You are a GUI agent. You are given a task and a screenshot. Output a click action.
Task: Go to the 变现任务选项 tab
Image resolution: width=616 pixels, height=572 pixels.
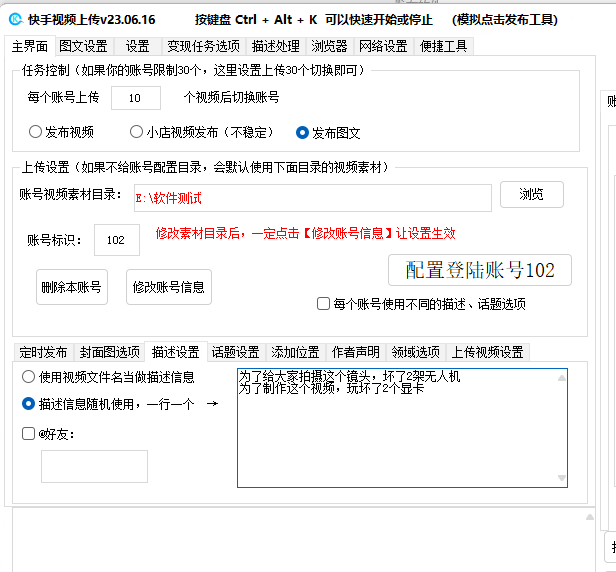click(204, 46)
